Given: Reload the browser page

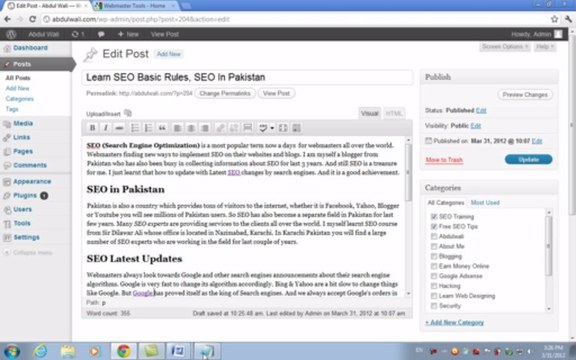Looking at the screenshot, I should (x=32, y=19).
